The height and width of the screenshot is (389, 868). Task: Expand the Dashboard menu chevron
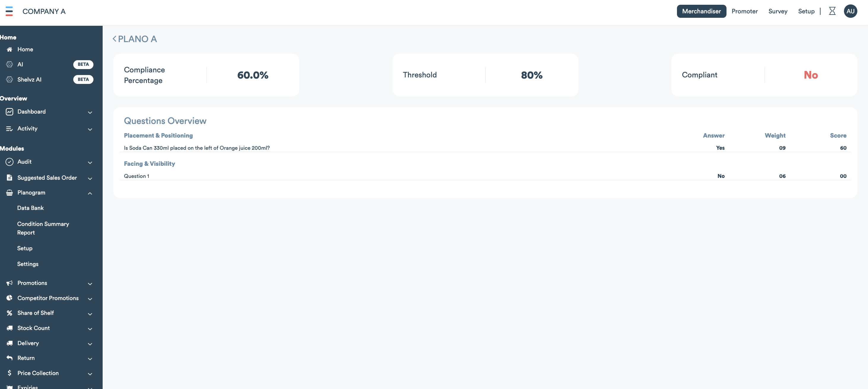pos(90,112)
